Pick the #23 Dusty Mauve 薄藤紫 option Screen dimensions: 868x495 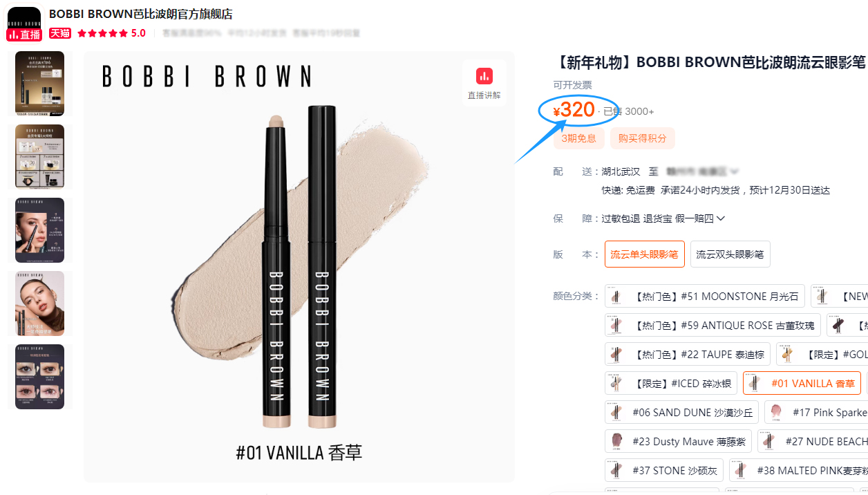(678, 442)
